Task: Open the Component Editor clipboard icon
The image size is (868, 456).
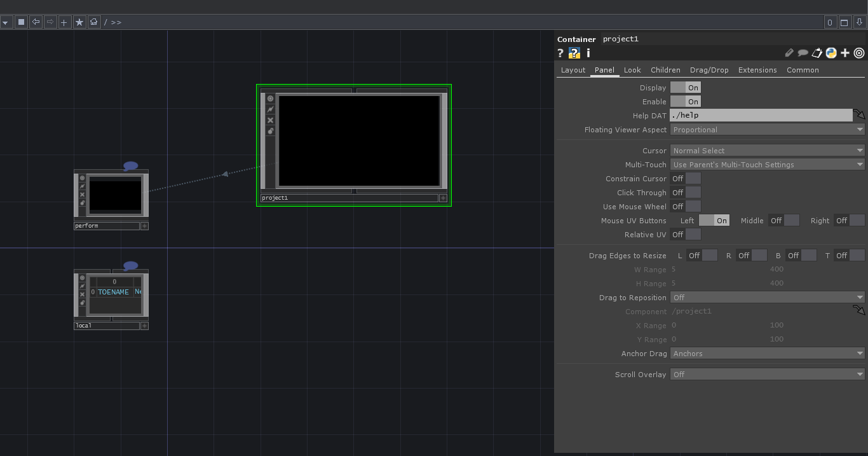Action: point(817,53)
